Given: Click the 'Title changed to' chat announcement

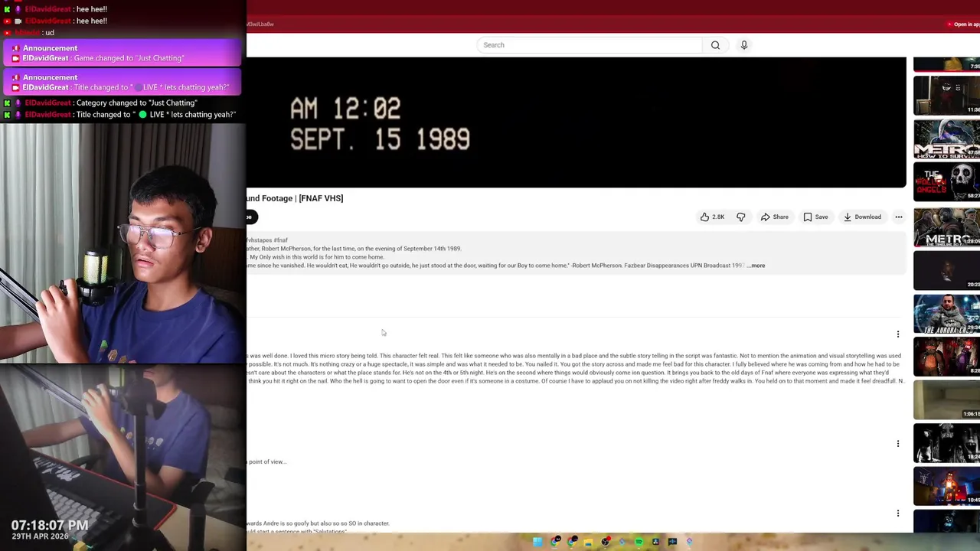Looking at the screenshot, I should (x=122, y=83).
